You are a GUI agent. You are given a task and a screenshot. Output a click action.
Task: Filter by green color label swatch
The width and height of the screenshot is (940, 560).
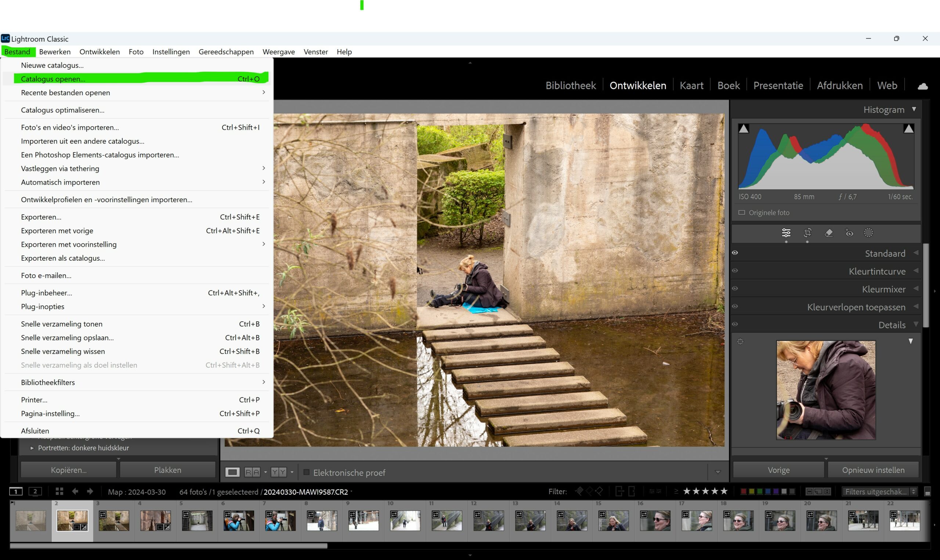[760, 491]
